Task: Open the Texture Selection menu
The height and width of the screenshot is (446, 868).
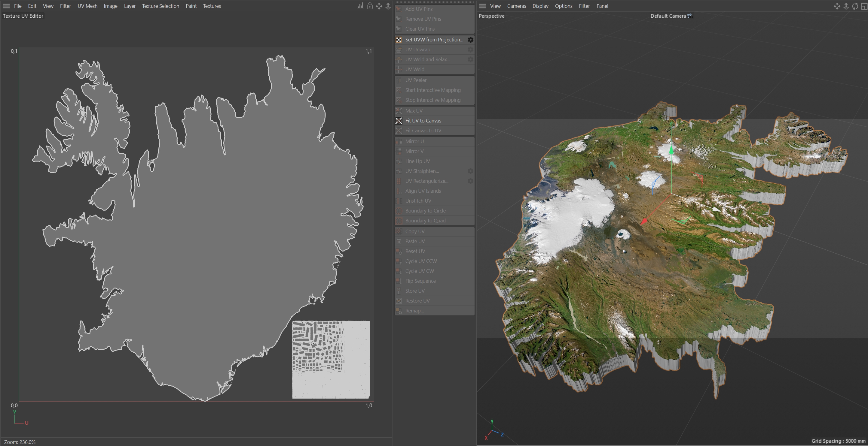Action: (160, 6)
